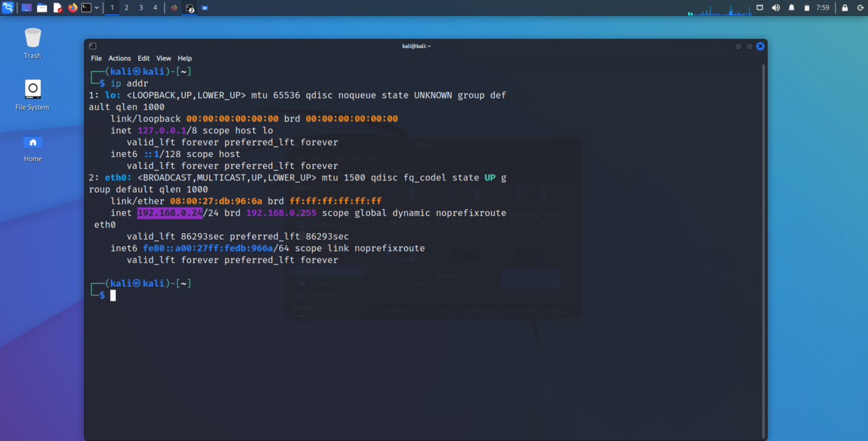This screenshot has height=441, width=868.
Task: Switch to workspace 3
Action: click(x=140, y=8)
